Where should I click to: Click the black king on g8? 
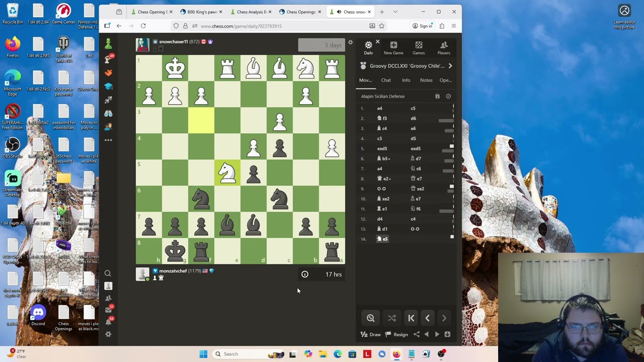click(x=175, y=251)
